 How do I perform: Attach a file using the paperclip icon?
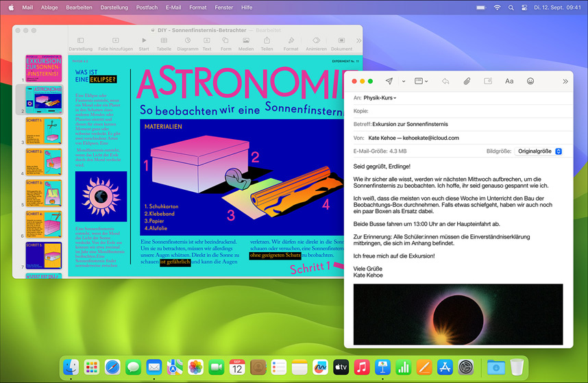pos(466,81)
